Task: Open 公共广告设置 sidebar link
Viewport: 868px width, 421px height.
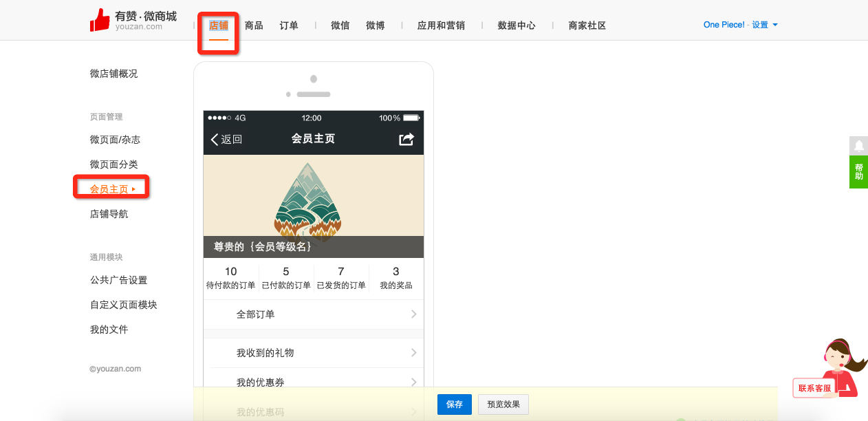Action: tap(118, 280)
